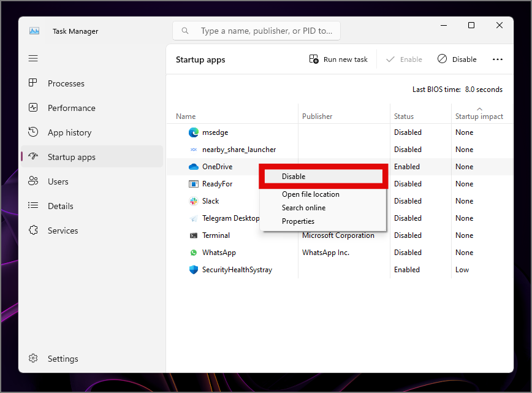Select Open file location menu entry
532x393 pixels.
tap(324, 194)
